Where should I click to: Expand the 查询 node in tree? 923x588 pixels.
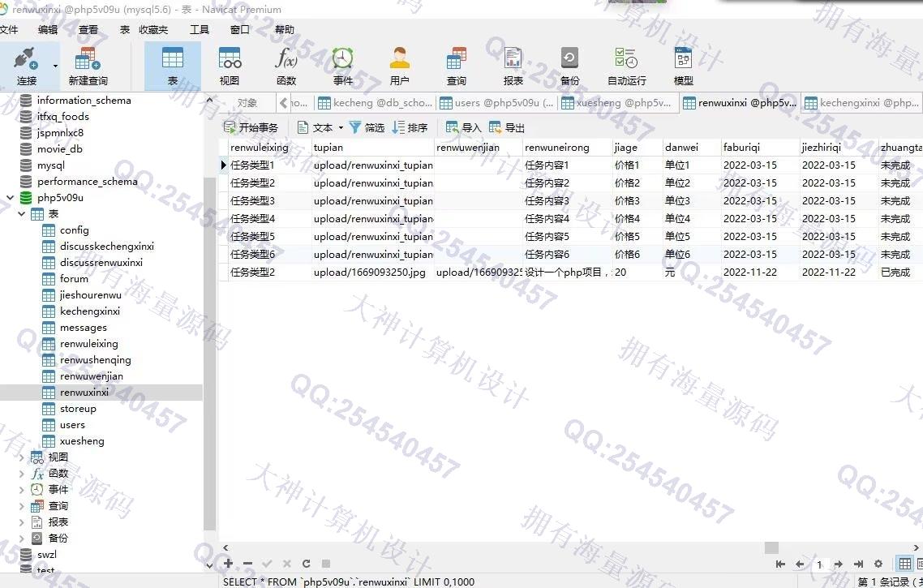[22, 506]
